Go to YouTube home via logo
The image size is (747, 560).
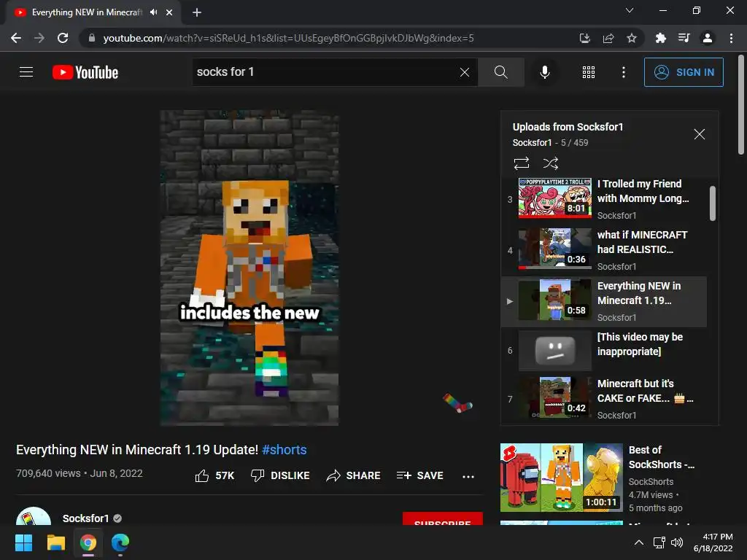pos(85,72)
